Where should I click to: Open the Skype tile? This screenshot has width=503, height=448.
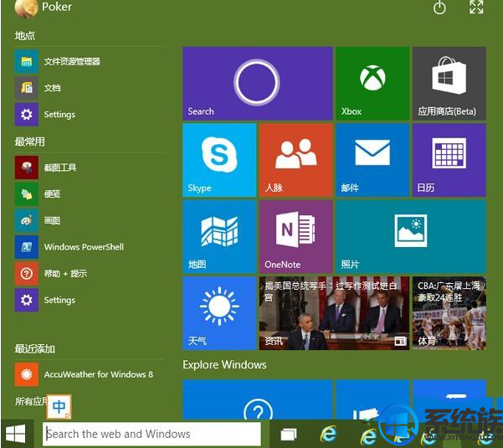click(x=219, y=160)
